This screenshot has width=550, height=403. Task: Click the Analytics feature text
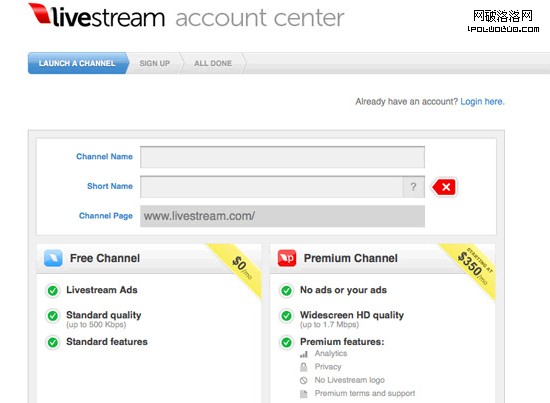click(331, 354)
